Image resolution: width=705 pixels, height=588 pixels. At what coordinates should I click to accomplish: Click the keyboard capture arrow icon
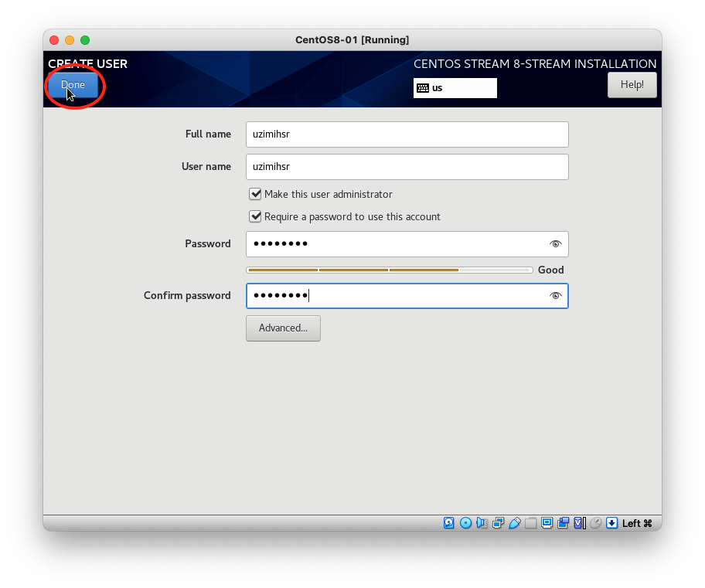612,523
